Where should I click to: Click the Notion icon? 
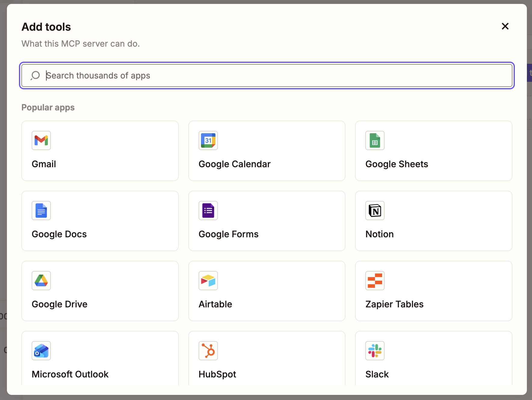coord(375,211)
